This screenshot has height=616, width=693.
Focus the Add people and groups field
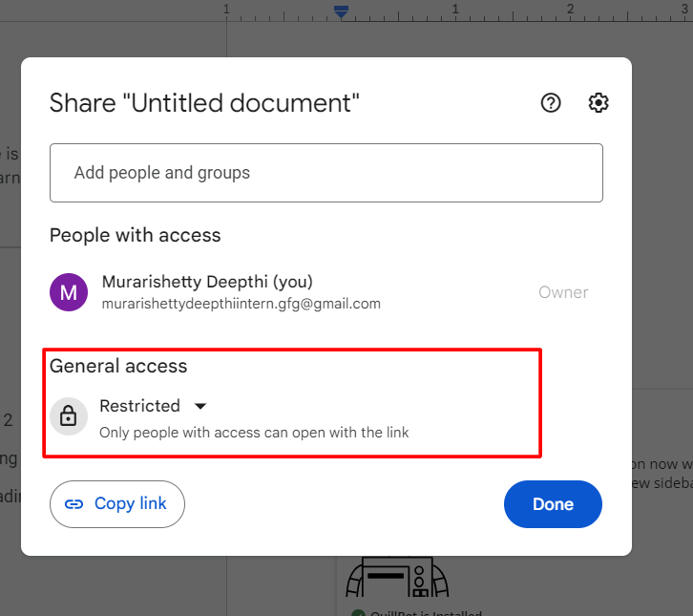tap(325, 173)
